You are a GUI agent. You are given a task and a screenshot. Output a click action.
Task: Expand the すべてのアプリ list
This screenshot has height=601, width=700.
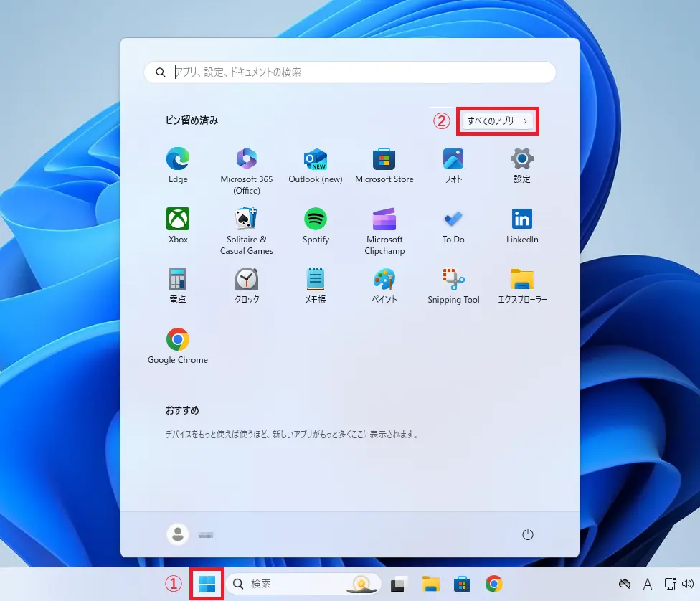[x=498, y=121]
